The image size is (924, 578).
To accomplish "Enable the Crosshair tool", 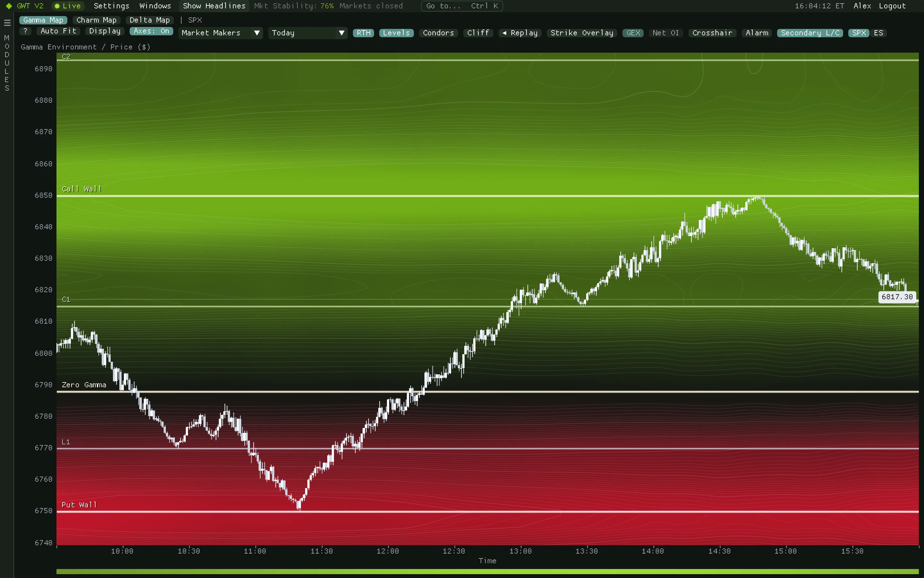I will [713, 33].
